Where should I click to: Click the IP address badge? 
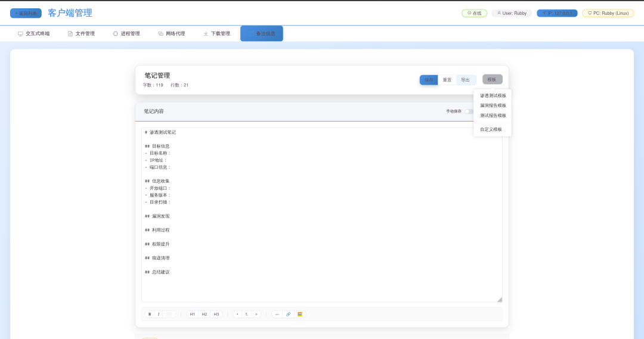coord(557,13)
